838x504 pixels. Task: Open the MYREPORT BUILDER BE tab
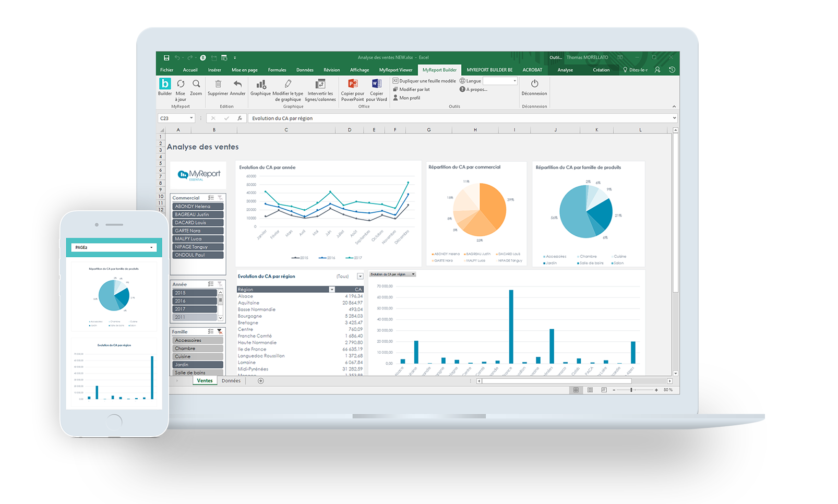489,70
